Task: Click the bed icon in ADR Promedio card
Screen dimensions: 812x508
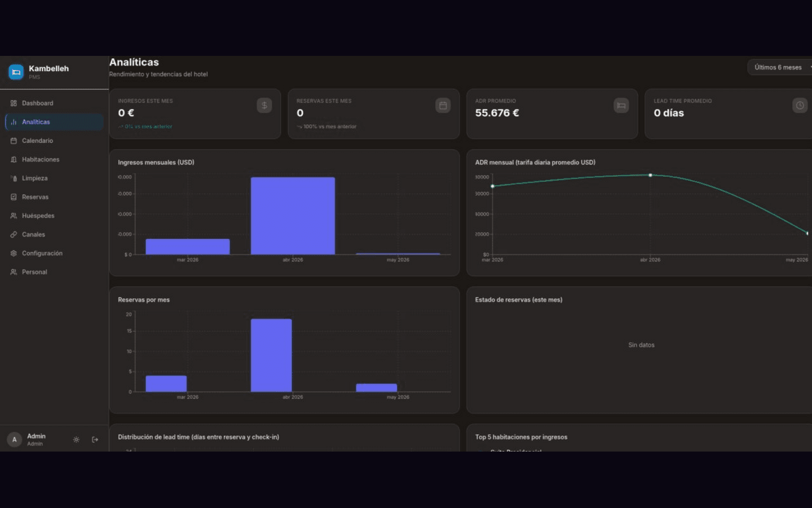Action: pos(621,106)
